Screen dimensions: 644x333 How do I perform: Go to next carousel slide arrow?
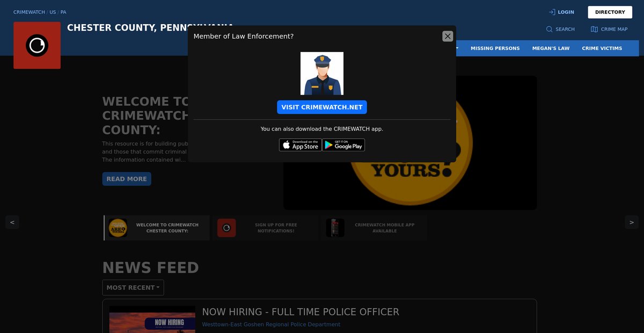[632, 222]
